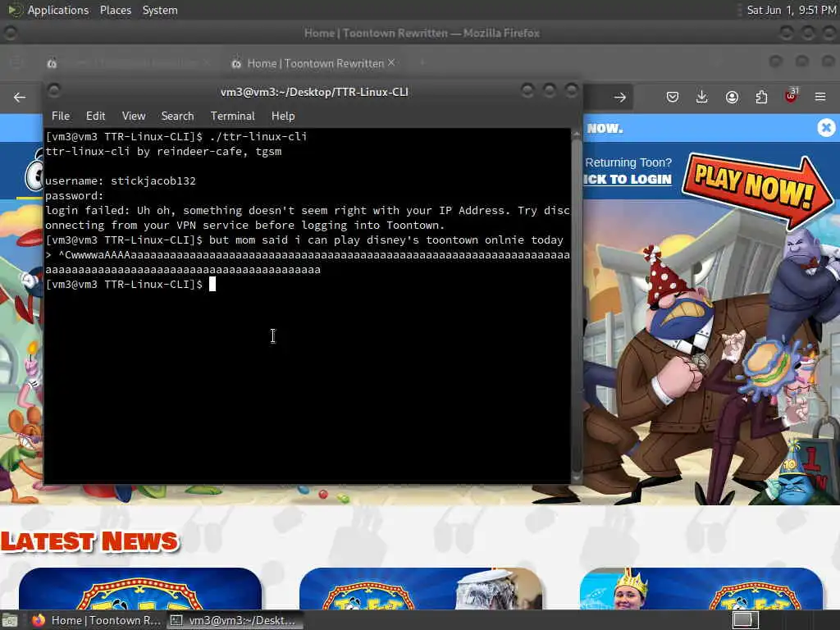Open the terminal View menu

(x=134, y=116)
